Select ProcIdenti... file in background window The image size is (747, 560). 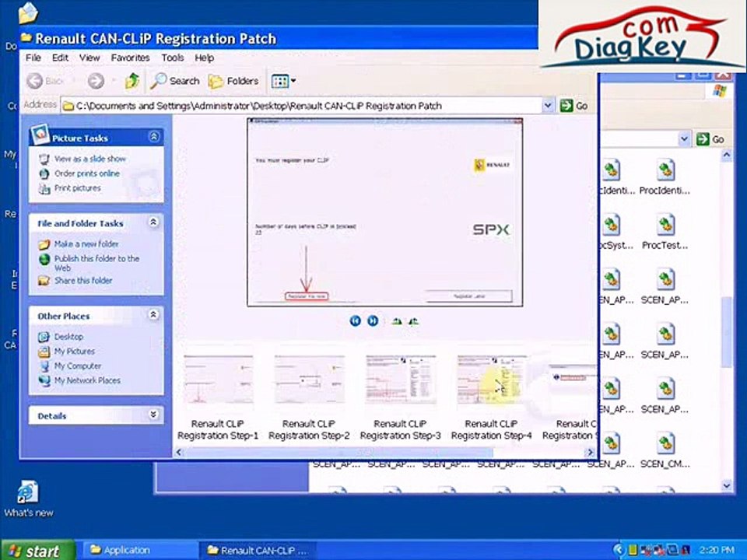[x=665, y=178]
